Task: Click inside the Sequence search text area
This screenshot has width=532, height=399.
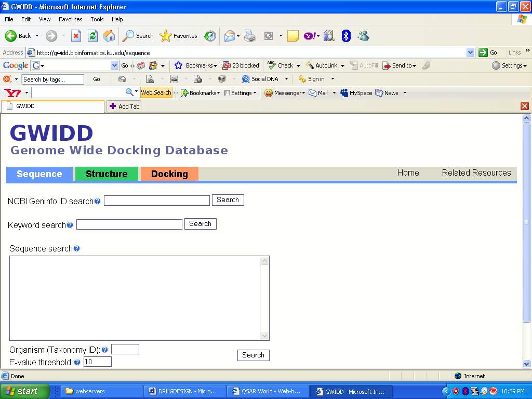Action: pyautogui.click(x=135, y=298)
